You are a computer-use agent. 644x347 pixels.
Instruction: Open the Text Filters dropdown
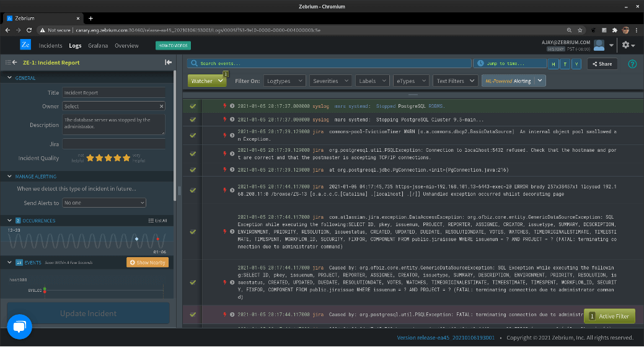[x=456, y=81]
